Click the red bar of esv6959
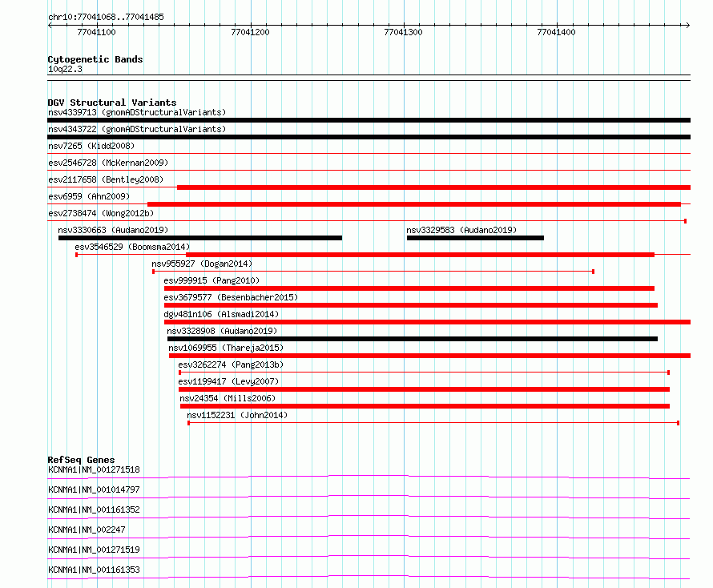 [x=414, y=204]
